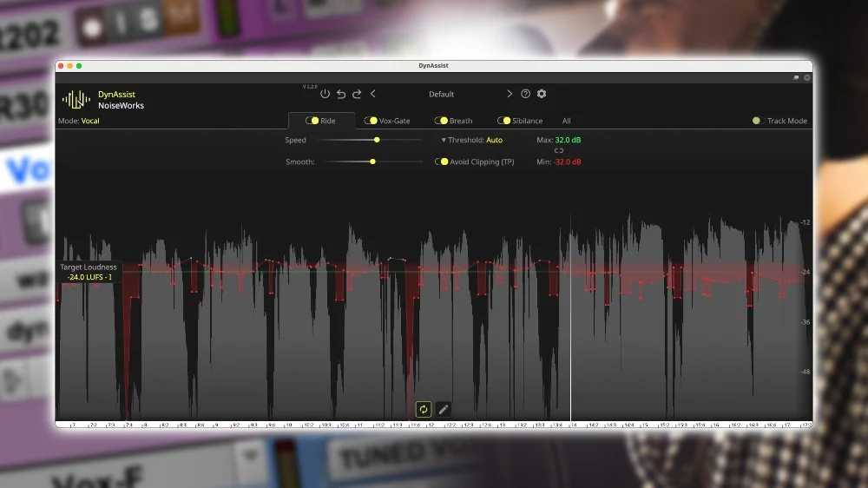Screen dimensions: 868x488
Task: Go to the previous preset with left chevron
Action: (373, 94)
